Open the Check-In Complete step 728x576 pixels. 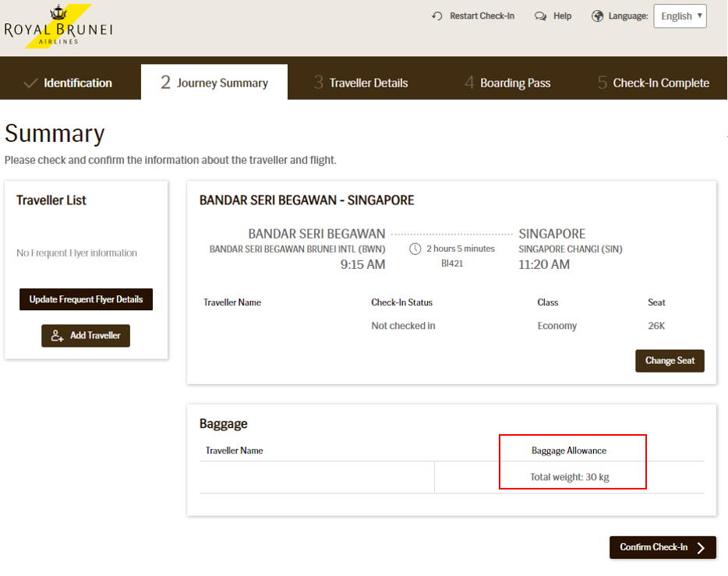click(653, 83)
